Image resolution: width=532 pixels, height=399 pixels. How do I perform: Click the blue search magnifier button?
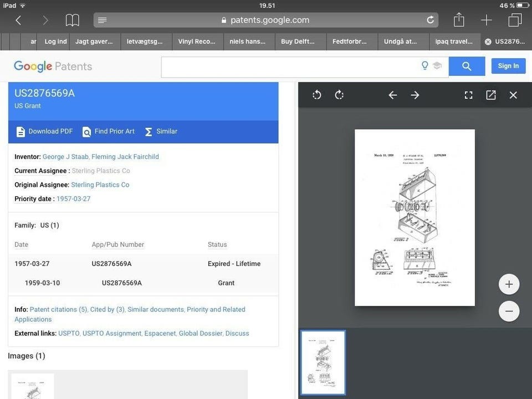[467, 66]
